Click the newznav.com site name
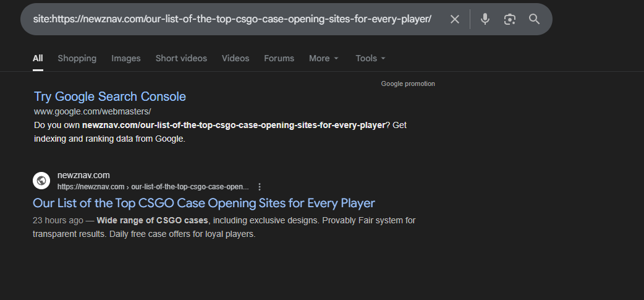This screenshot has height=300, width=644. tap(83, 175)
